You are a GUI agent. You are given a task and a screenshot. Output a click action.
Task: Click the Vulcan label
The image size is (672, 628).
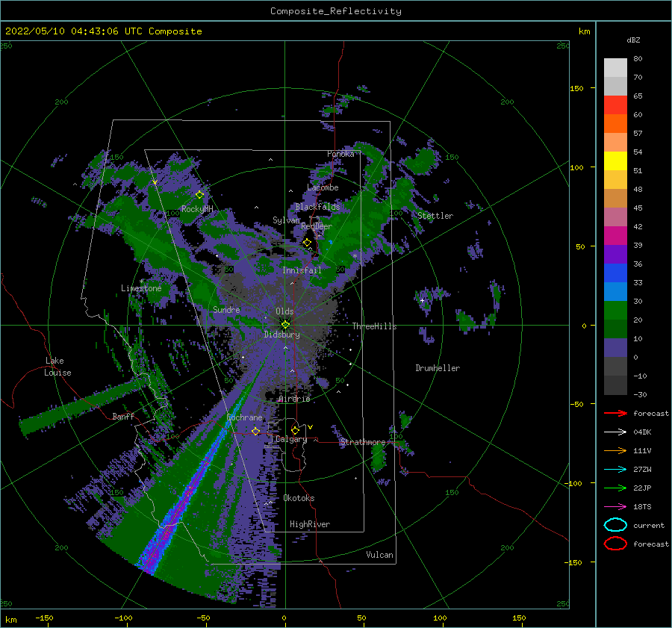point(379,555)
